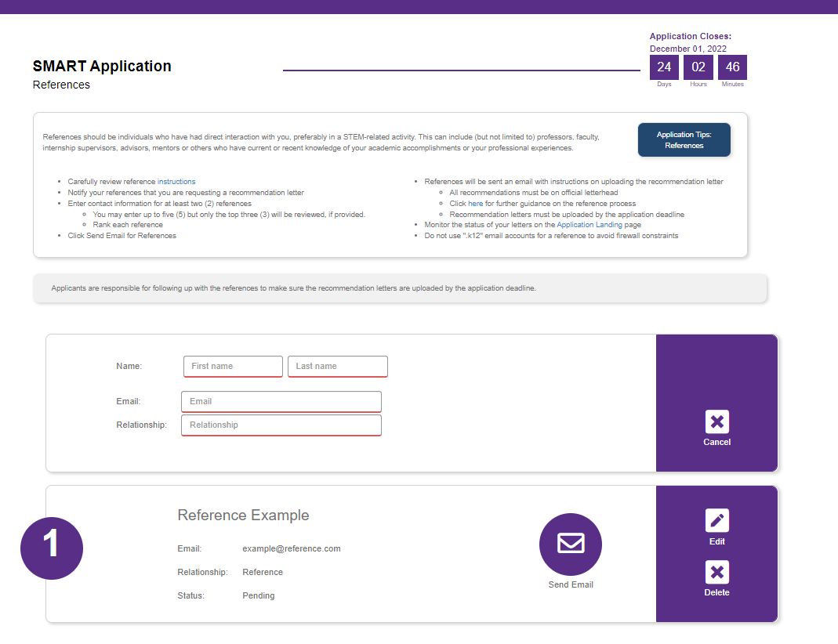Click 'Click Send Email for References' bullet
Image resolution: width=838 pixels, height=644 pixels.
[122, 236]
